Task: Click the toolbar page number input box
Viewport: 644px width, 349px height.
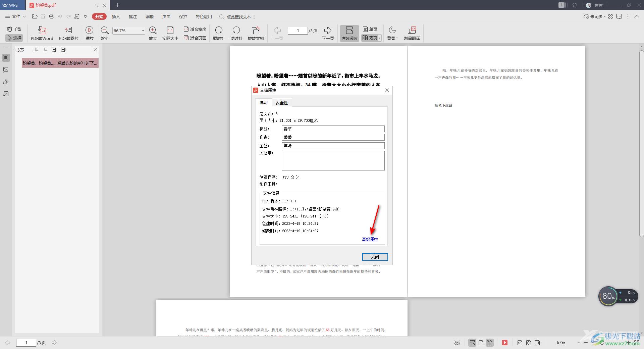Action: (x=298, y=31)
